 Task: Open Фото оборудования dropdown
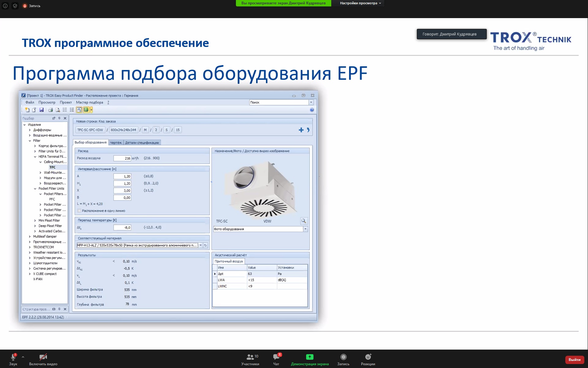click(x=305, y=229)
